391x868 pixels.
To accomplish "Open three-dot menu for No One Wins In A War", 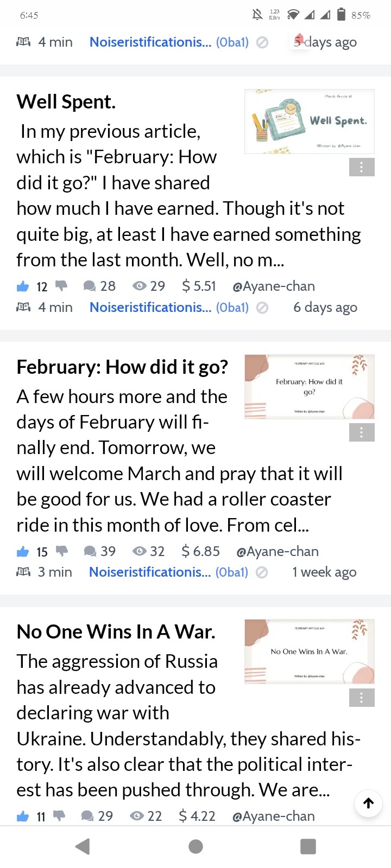I will [x=362, y=698].
